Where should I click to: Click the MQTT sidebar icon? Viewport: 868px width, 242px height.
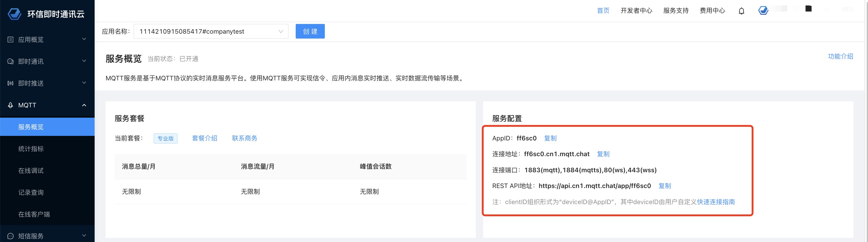point(10,105)
